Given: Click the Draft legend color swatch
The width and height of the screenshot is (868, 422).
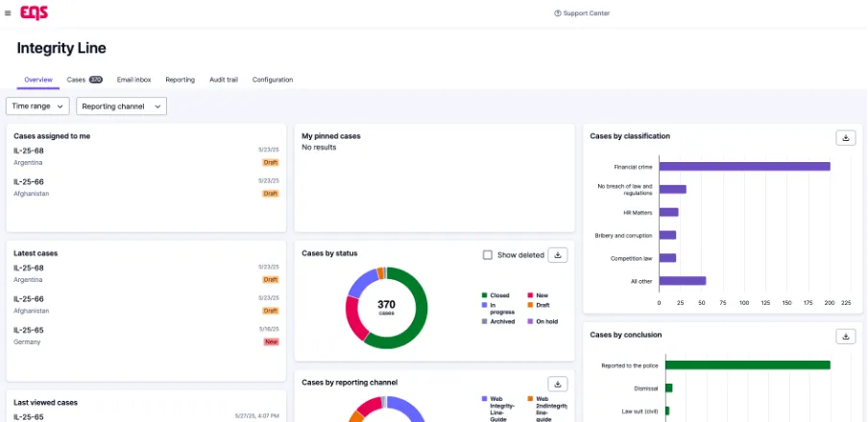Looking at the screenshot, I should pyautogui.click(x=530, y=305).
